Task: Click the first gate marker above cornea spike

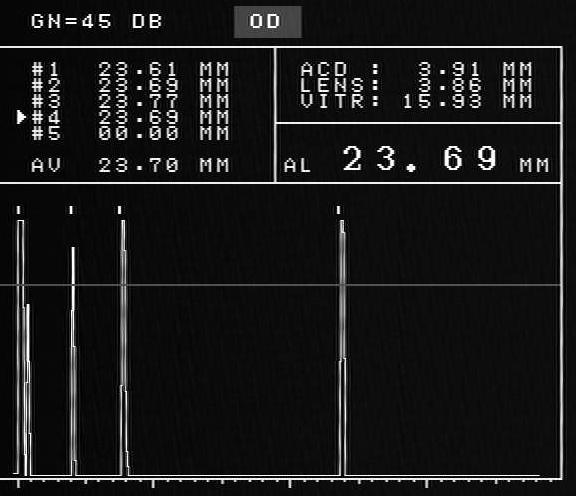Action: [x=19, y=210]
